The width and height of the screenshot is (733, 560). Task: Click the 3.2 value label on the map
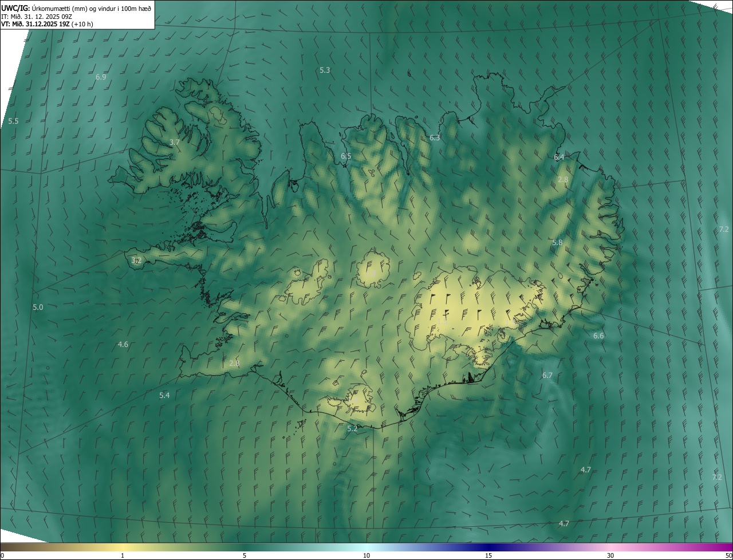pos(136,261)
